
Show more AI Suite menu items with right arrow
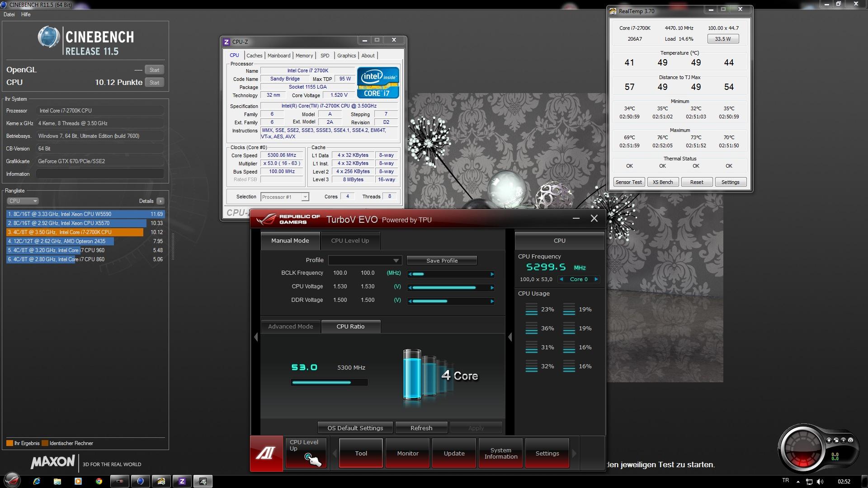pos(574,453)
